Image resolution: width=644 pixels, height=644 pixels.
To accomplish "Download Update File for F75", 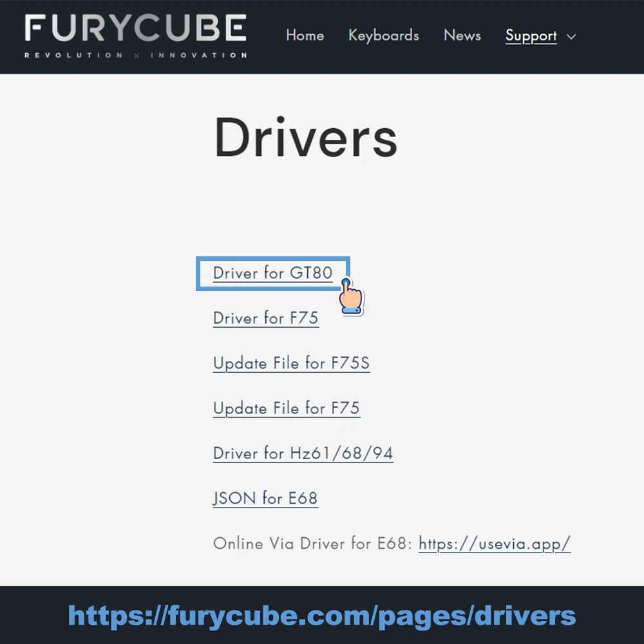I will (287, 409).
